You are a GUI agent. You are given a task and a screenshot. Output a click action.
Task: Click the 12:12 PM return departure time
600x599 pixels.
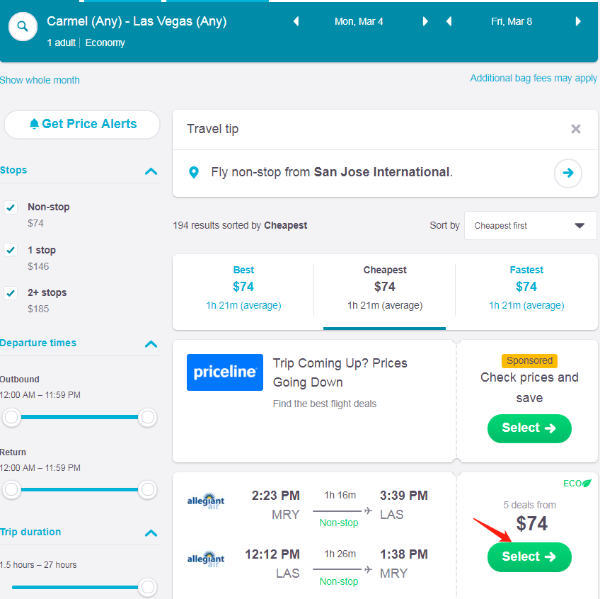click(x=272, y=554)
